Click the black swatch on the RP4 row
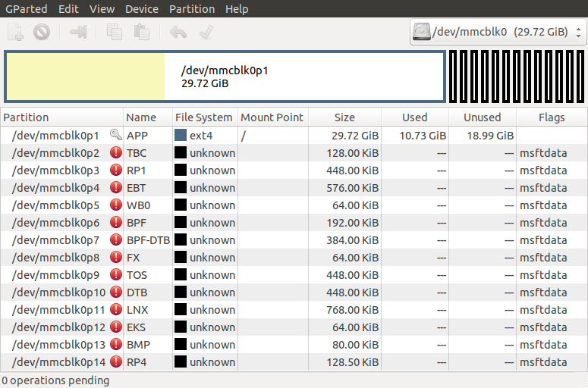Image resolution: width=588 pixels, height=388 pixels. [x=181, y=361]
